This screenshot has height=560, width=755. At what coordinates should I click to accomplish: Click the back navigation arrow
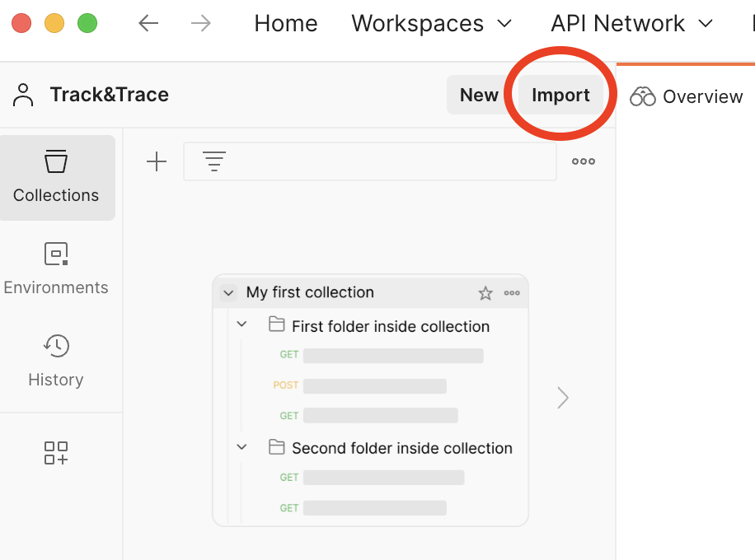(x=148, y=23)
